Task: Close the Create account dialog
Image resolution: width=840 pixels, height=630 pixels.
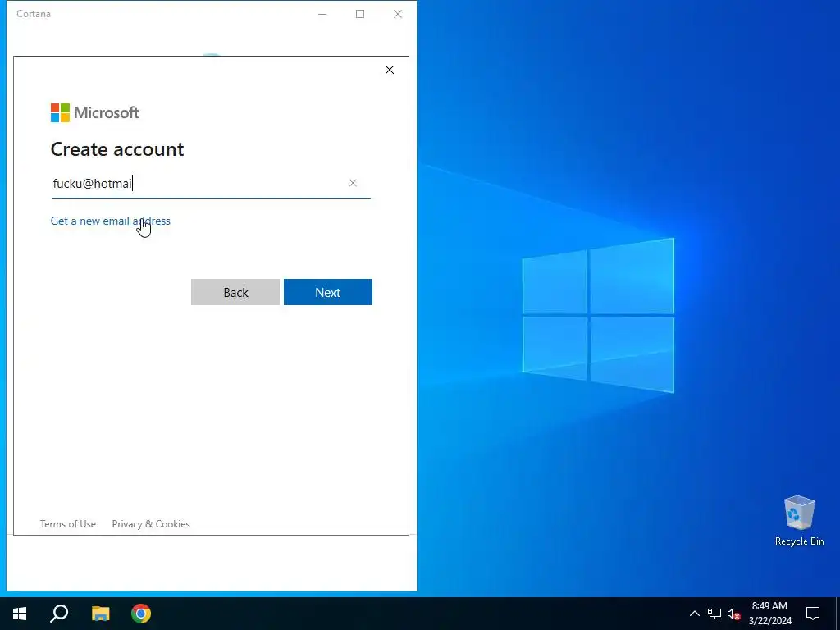Action: (390, 70)
